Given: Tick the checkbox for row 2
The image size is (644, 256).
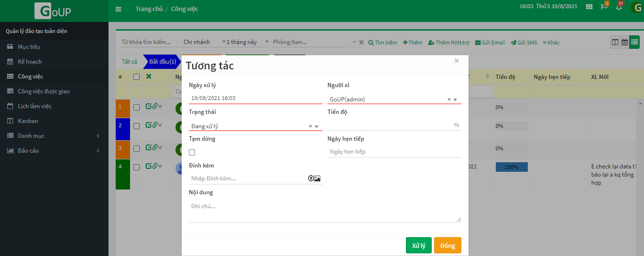Looking at the screenshot, I should pyautogui.click(x=136, y=126).
